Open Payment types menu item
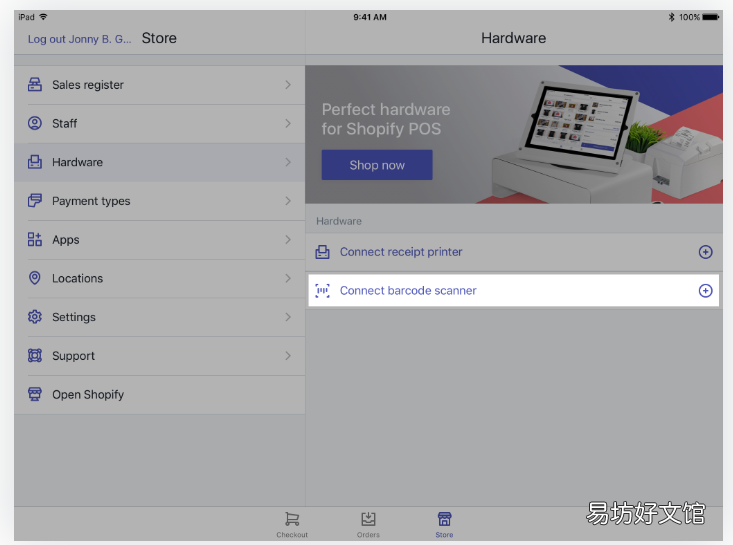 click(159, 201)
